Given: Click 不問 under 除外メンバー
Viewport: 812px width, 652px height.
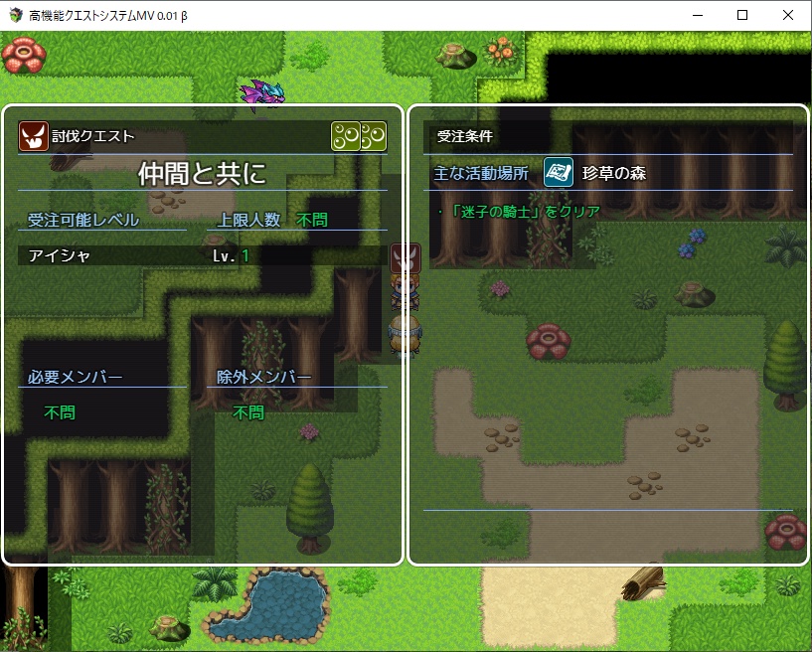Looking at the screenshot, I should tap(248, 412).
